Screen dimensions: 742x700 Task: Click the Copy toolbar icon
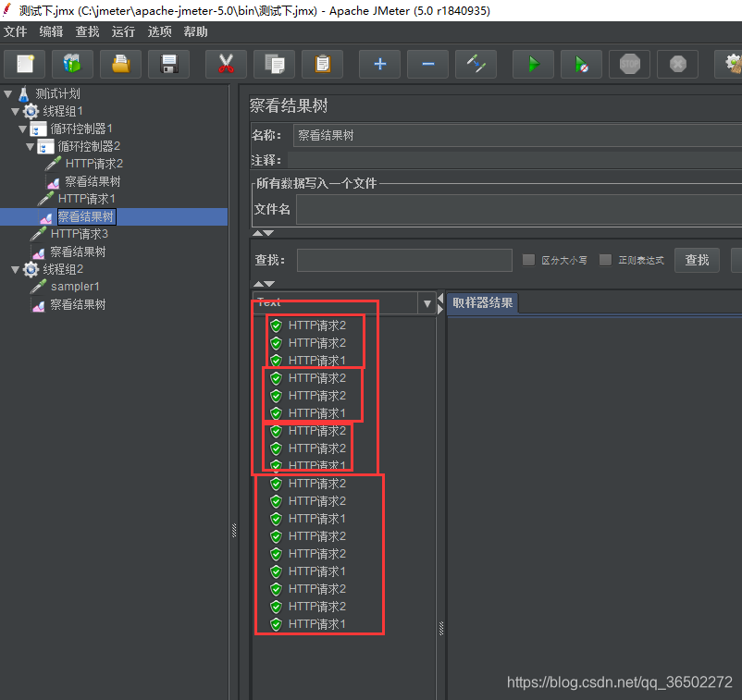click(x=274, y=64)
